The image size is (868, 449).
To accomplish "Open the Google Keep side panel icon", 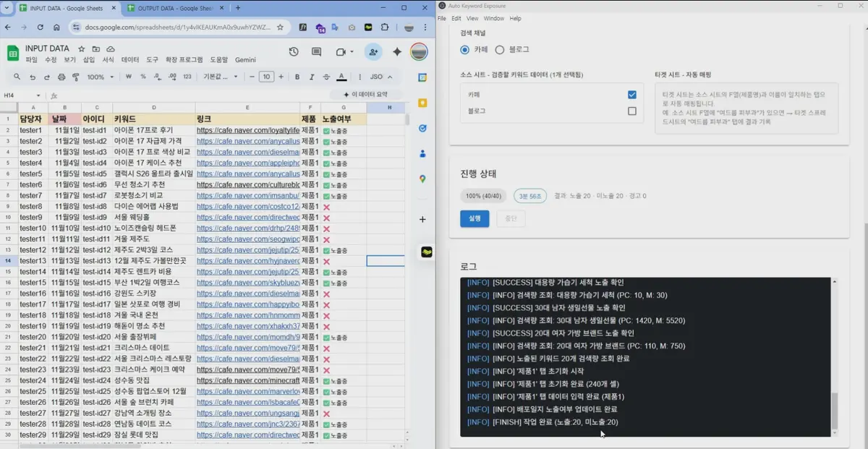I will pyautogui.click(x=422, y=103).
